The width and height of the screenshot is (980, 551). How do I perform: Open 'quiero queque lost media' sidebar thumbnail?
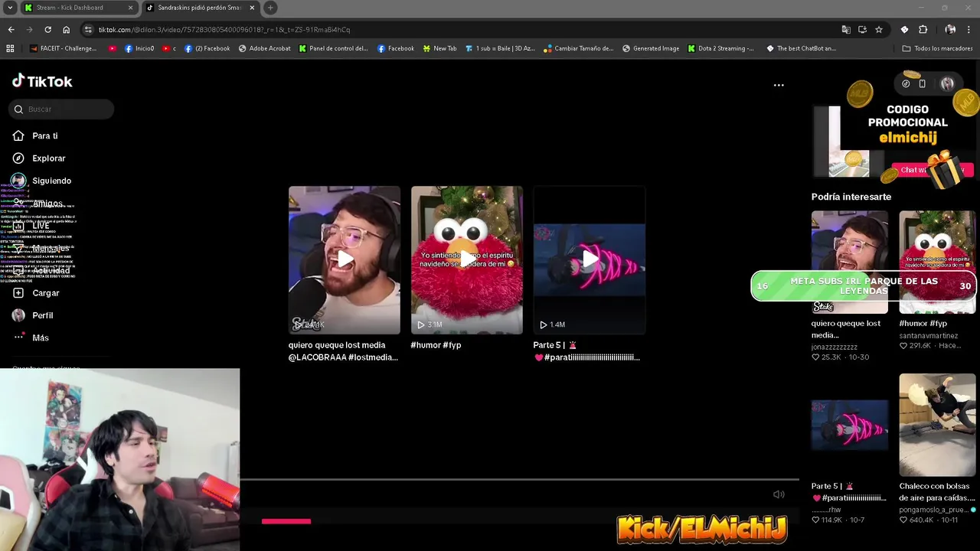point(850,262)
